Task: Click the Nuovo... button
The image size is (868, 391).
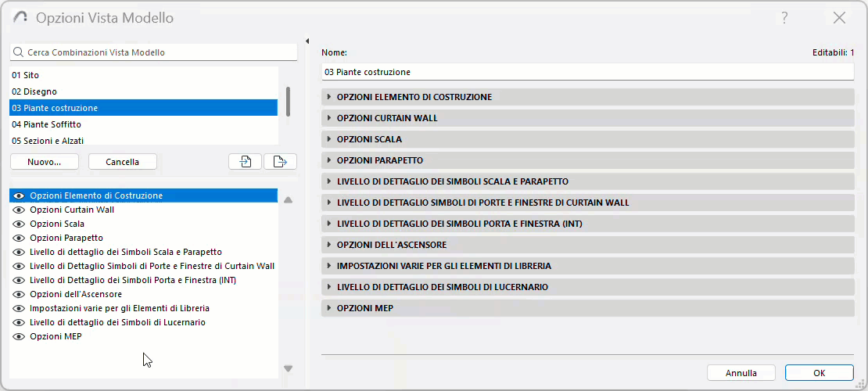Action: [45, 162]
